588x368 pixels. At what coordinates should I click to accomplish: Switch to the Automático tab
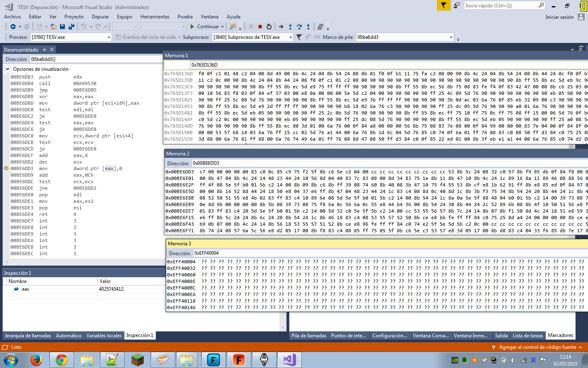pos(69,336)
